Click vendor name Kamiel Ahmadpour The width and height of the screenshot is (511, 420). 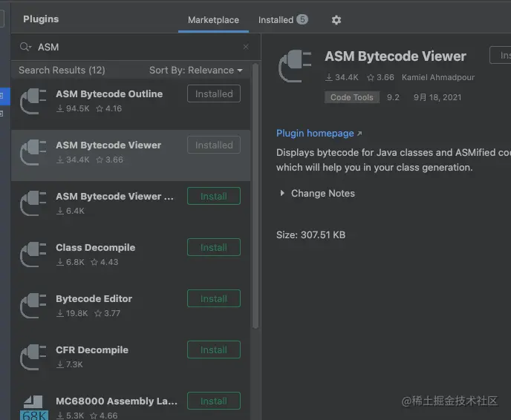coord(438,77)
